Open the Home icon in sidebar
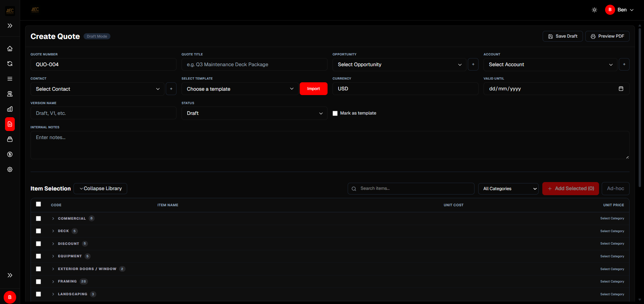Viewport: 644px width, 304px height. [x=10, y=49]
